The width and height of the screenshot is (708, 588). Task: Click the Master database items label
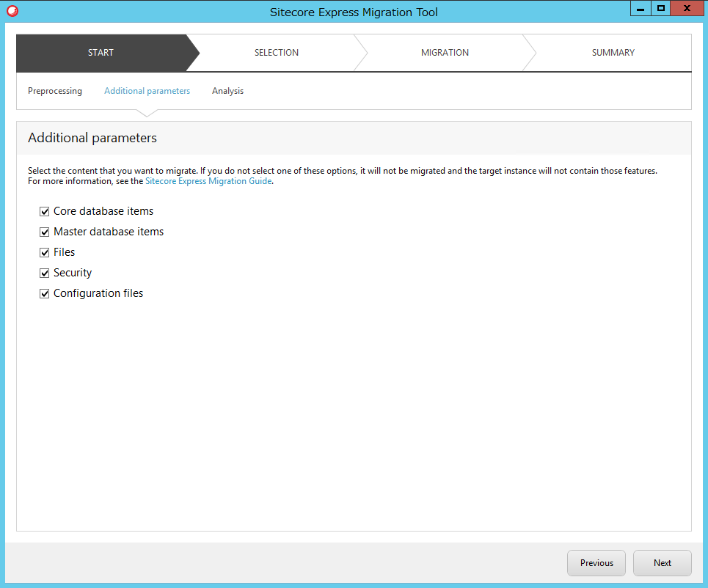click(x=109, y=232)
